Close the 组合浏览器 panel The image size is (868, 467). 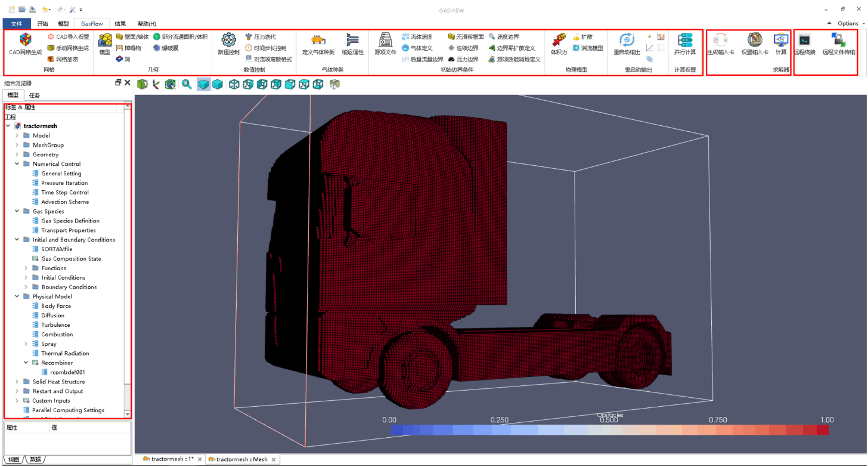click(x=128, y=83)
